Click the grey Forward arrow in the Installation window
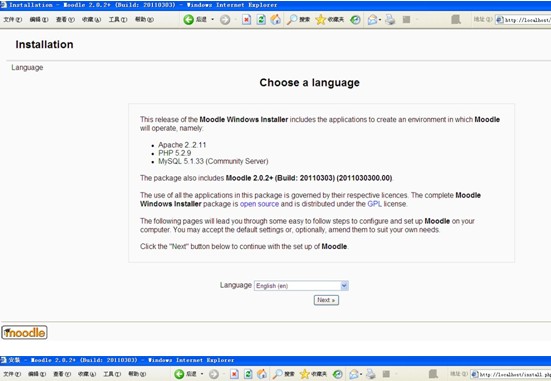This screenshot has height=381, width=551. tap(225, 20)
